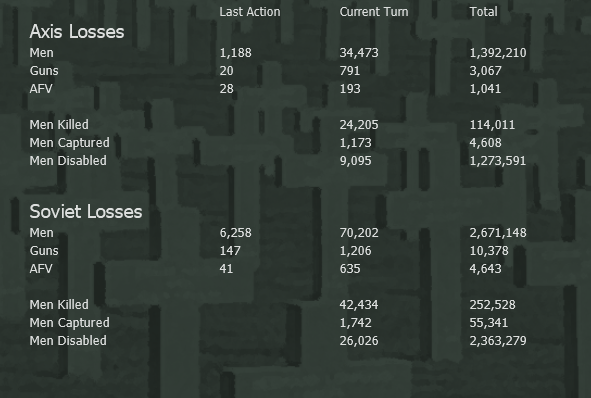This screenshot has width=591, height=398.
Task: Select the Soviet Losses heading
Action: coord(86,212)
